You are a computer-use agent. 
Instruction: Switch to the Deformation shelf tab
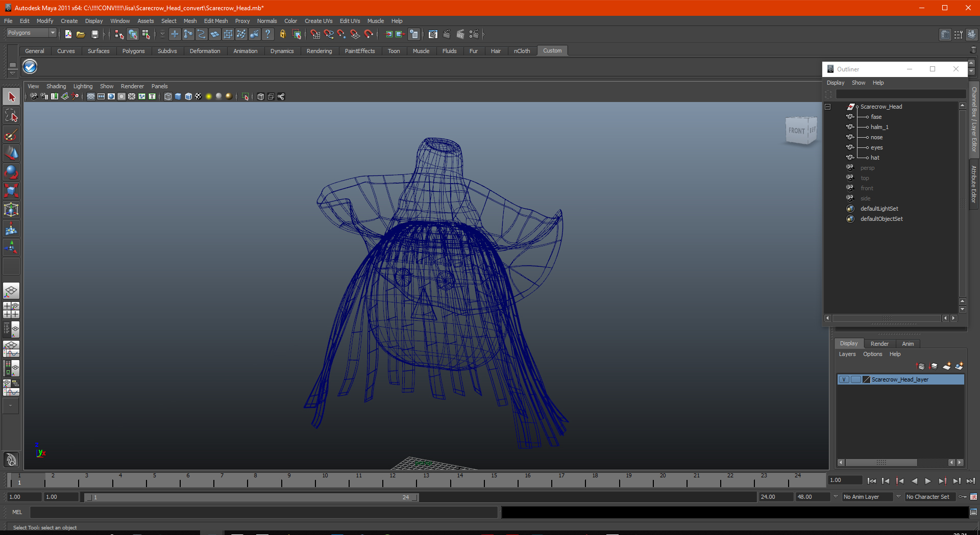(205, 51)
